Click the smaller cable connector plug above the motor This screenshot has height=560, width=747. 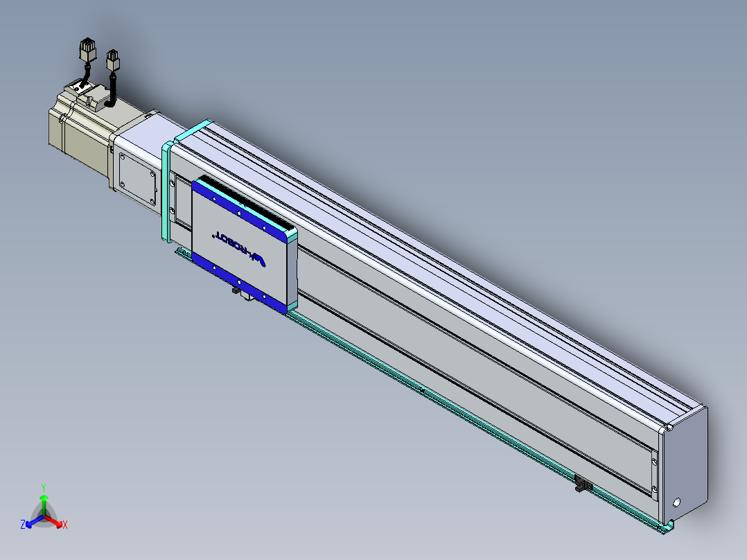pos(112,60)
